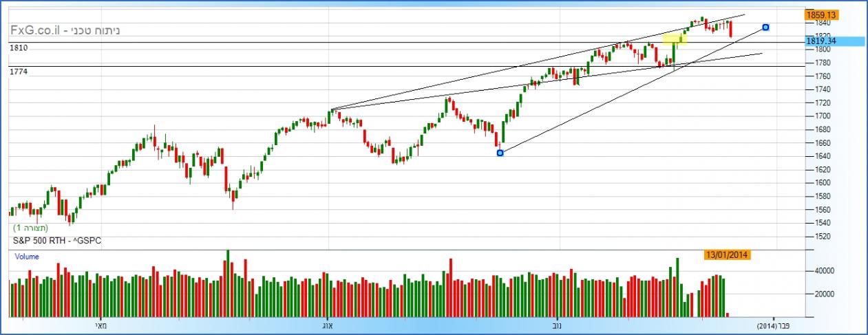Select the 1810 horizontal support line label
Viewport: 868px width, 335px height.
click(x=19, y=48)
